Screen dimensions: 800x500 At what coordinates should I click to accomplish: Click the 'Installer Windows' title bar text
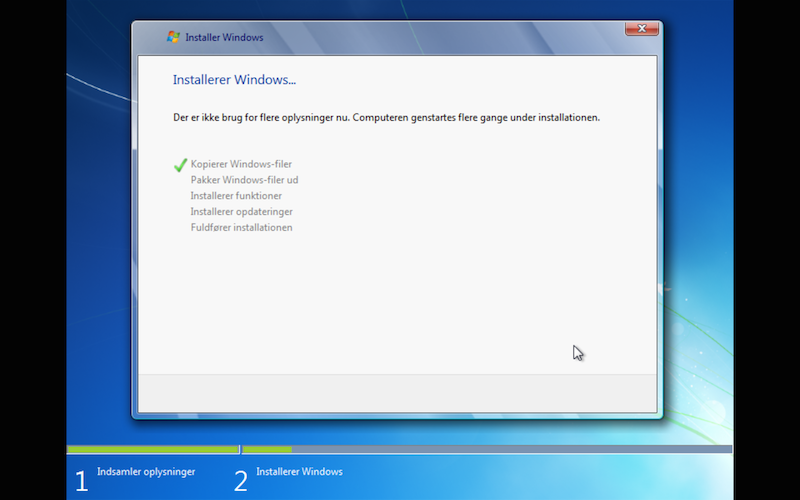(x=224, y=37)
